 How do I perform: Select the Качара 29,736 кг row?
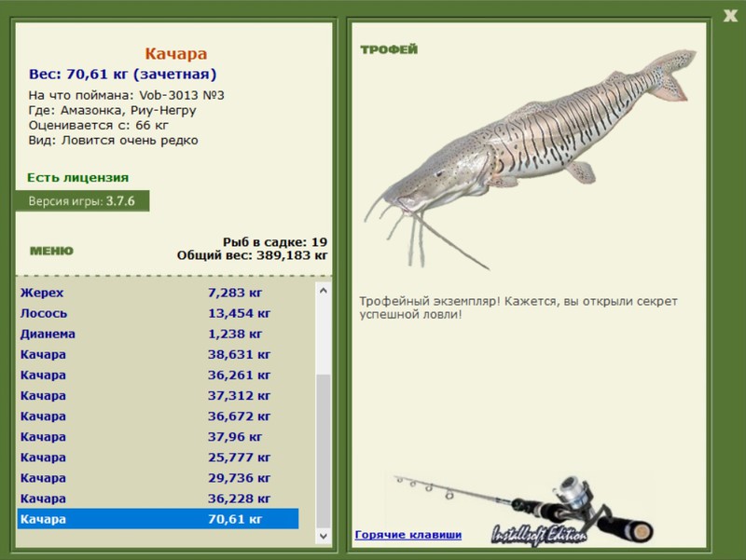coord(158,478)
